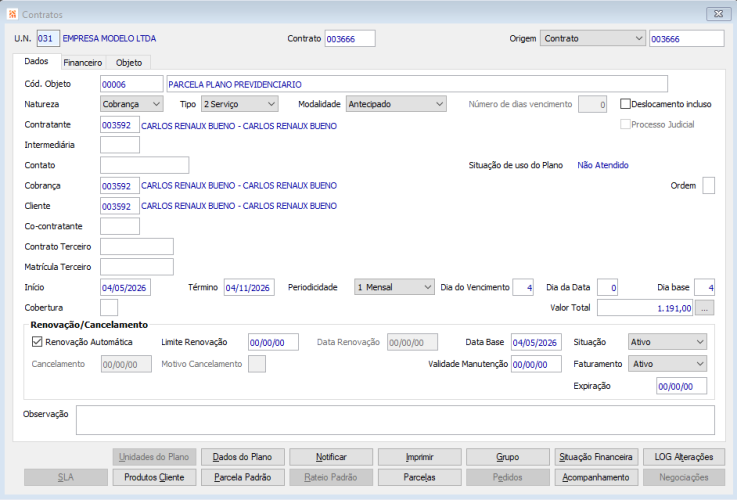Screen dimensions: 737x500
Task: Click the Produtos Cliente button
Action: coord(154,477)
